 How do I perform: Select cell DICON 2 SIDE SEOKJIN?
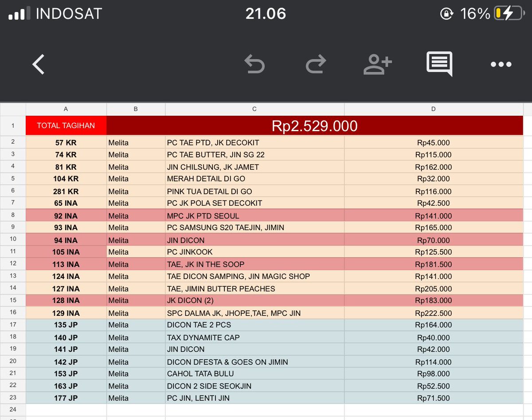point(255,386)
